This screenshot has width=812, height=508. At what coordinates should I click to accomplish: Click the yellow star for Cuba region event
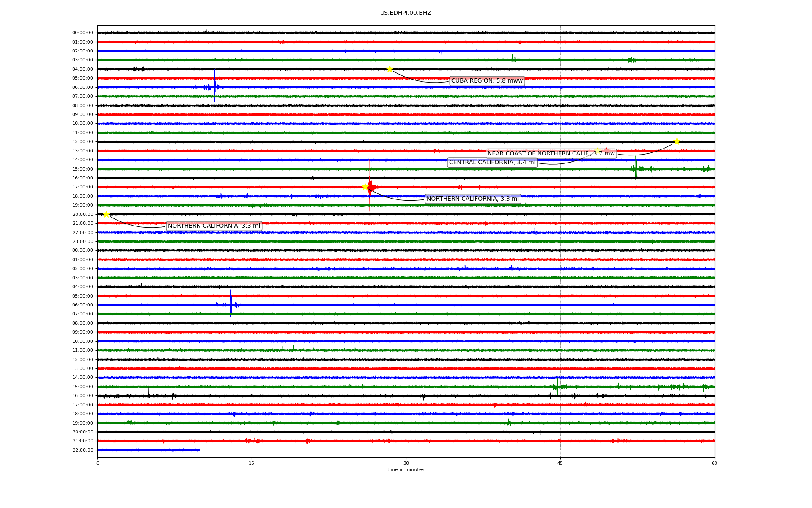click(x=390, y=69)
